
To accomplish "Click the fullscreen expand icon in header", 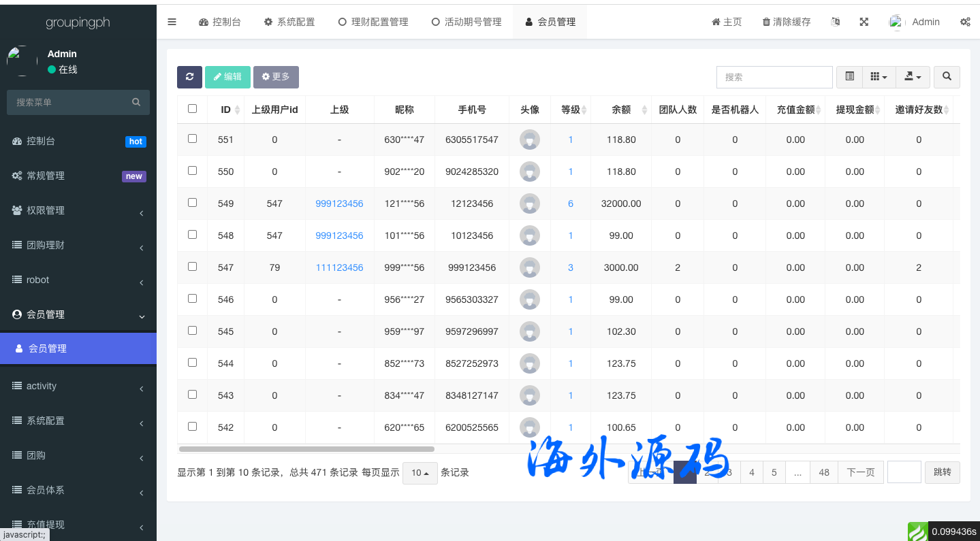I will coord(864,22).
